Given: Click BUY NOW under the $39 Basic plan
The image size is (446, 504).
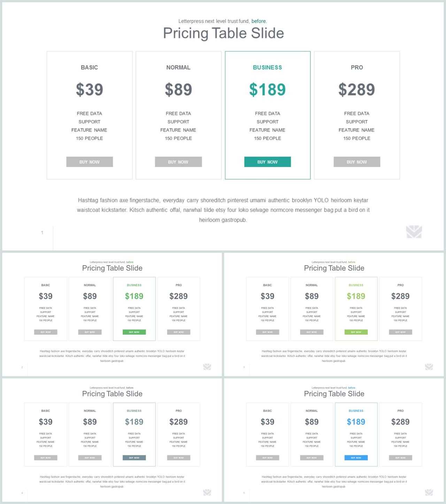Looking at the screenshot, I should tap(90, 162).
